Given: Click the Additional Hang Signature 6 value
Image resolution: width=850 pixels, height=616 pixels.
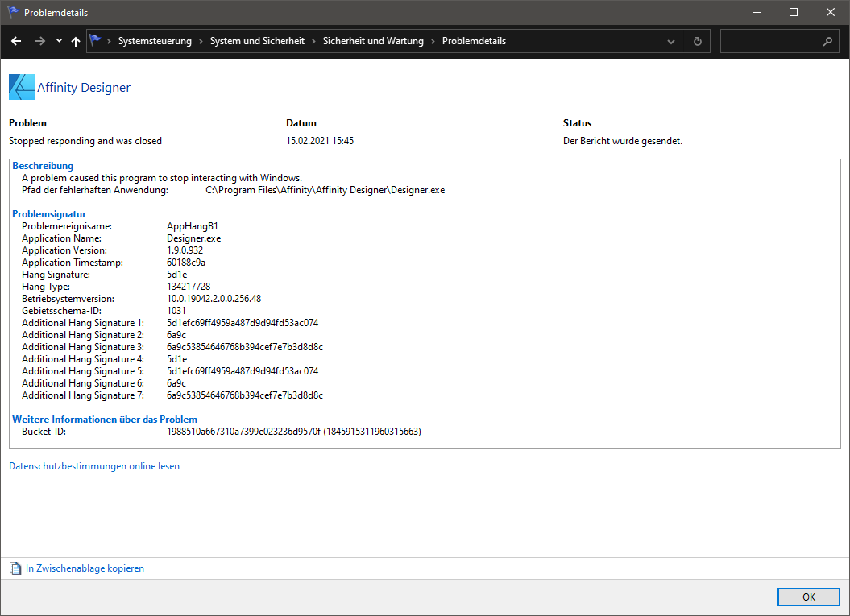Looking at the screenshot, I should (x=176, y=383).
